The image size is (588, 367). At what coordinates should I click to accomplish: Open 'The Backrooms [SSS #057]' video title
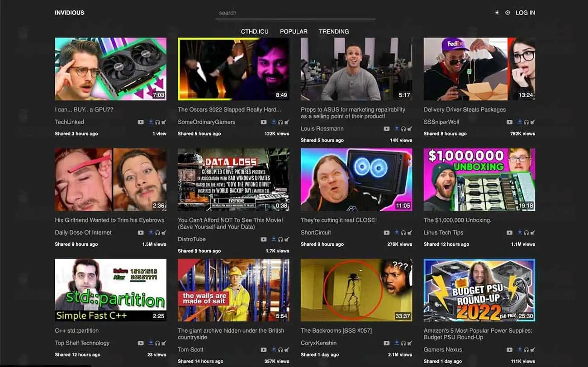(336, 331)
